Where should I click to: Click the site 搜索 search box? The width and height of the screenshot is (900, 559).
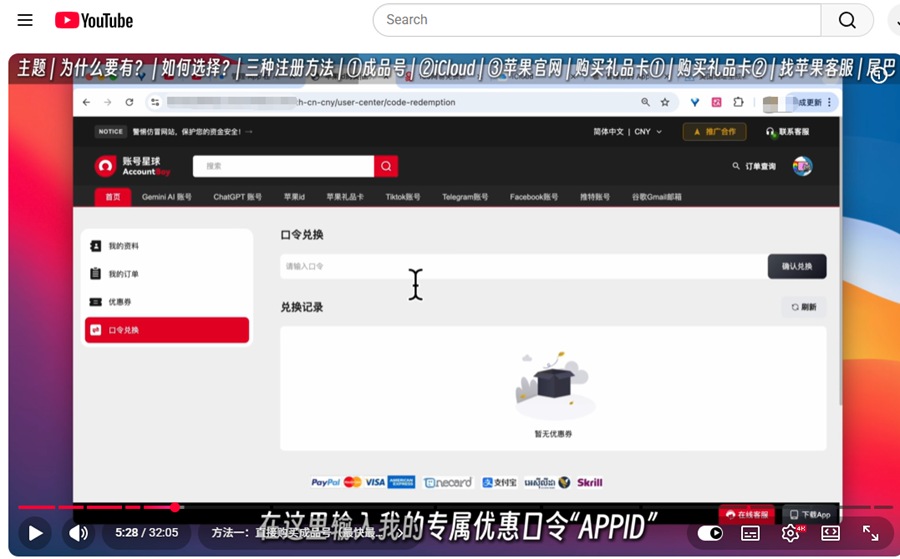tap(284, 166)
